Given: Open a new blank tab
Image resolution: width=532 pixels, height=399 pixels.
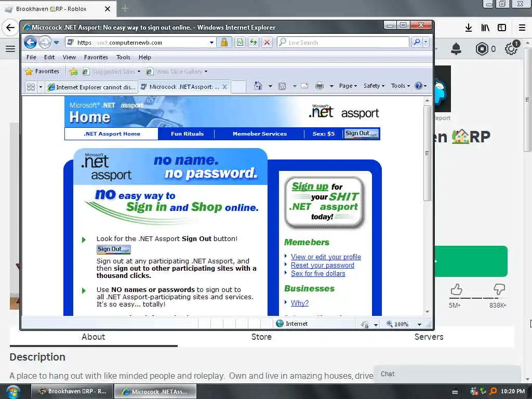Looking at the screenshot, I should [238, 87].
